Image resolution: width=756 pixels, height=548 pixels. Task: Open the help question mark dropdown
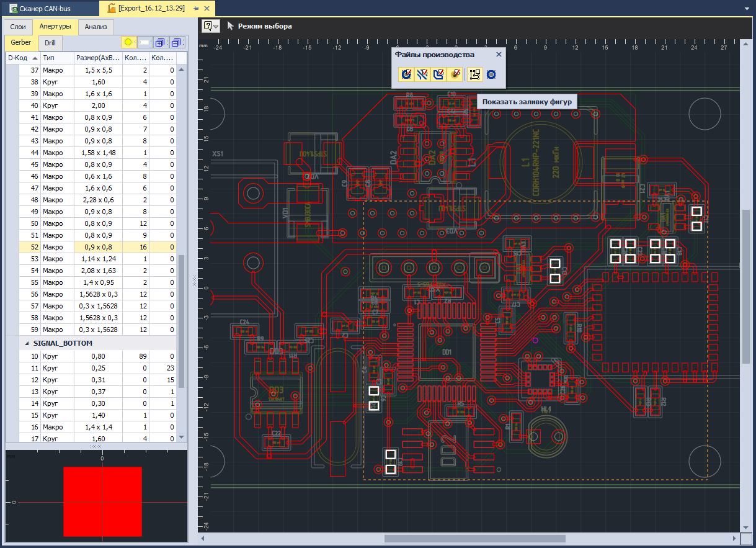(x=211, y=26)
